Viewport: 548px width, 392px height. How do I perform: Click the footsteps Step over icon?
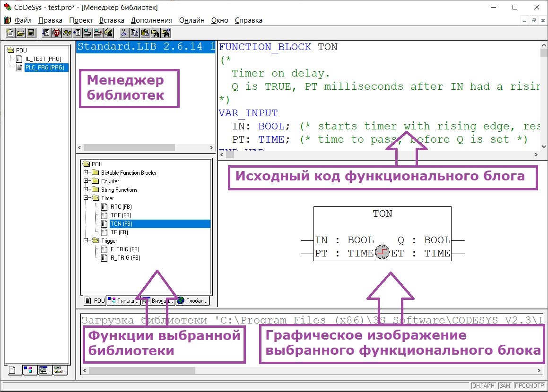(x=67, y=33)
